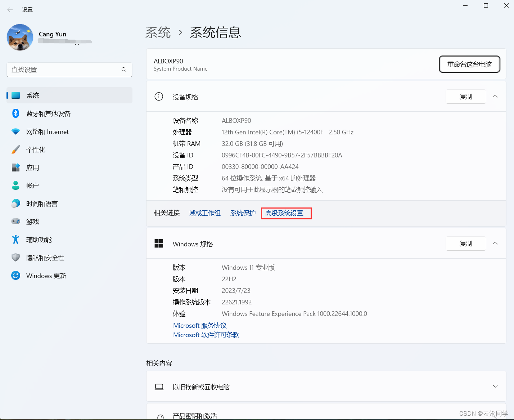The width and height of the screenshot is (514, 420).
Task: Open 网络和 Internet settings
Action: pos(69,131)
